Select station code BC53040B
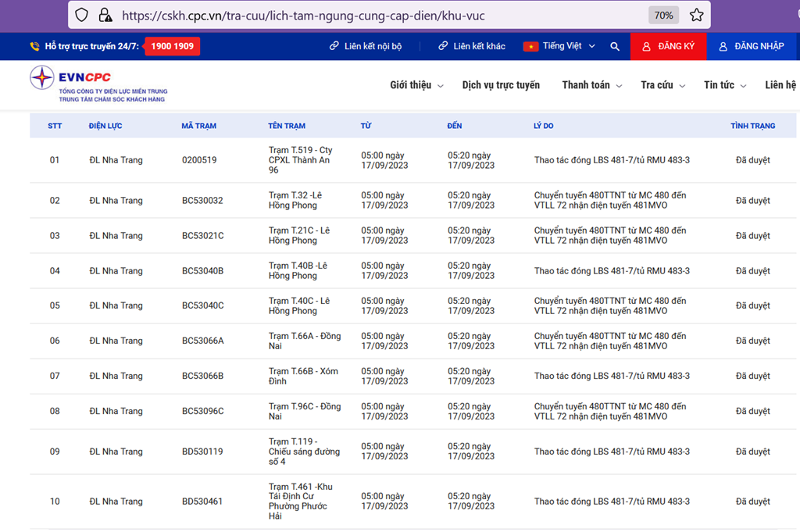The width and height of the screenshot is (800, 532). [202, 271]
